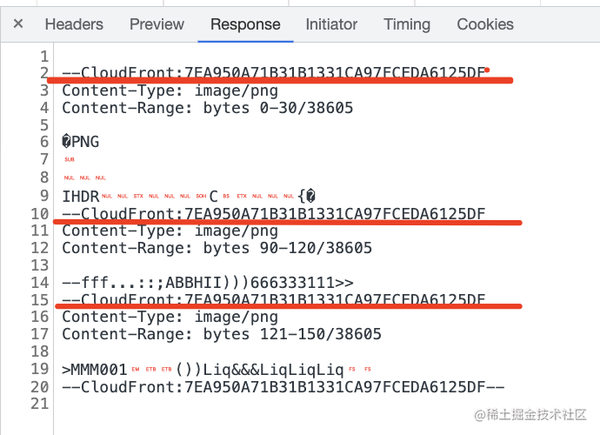This screenshot has height=435, width=600.
Task: Click the 'bytes 0-30/38605' Content-Range line
Action: click(207, 107)
